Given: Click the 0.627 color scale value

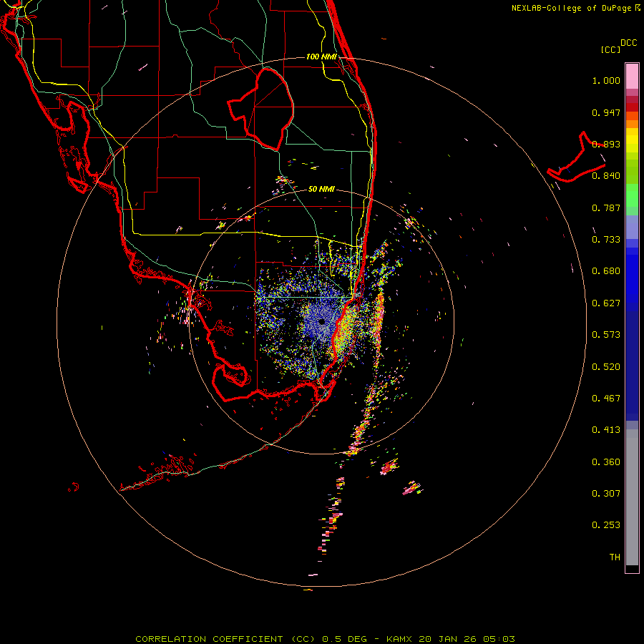Looking at the screenshot, I should pos(606,303).
